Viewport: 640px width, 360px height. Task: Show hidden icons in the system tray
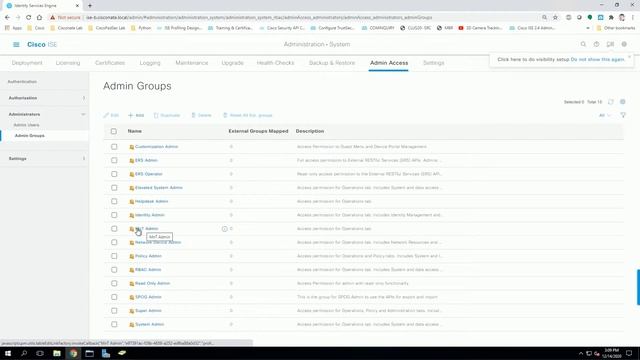click(x=580, y=353)
